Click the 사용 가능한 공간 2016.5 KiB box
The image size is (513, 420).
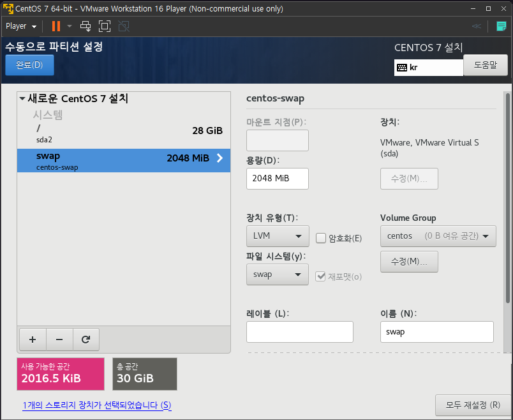(x=61, y=374)
